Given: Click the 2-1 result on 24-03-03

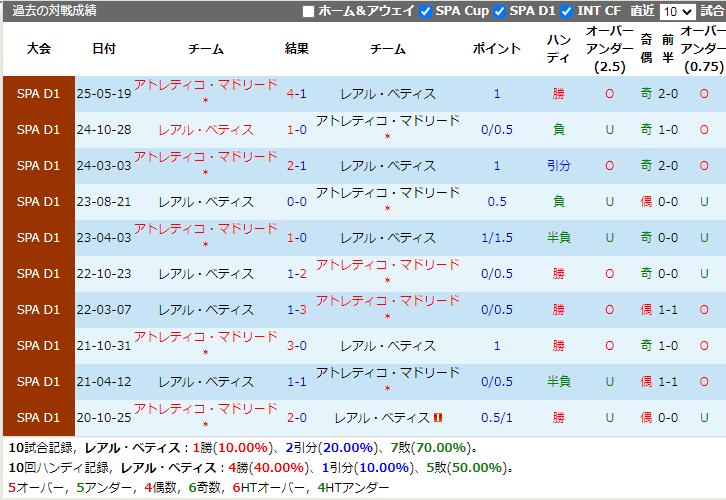Looking at the screenshot, I should 297,166.
